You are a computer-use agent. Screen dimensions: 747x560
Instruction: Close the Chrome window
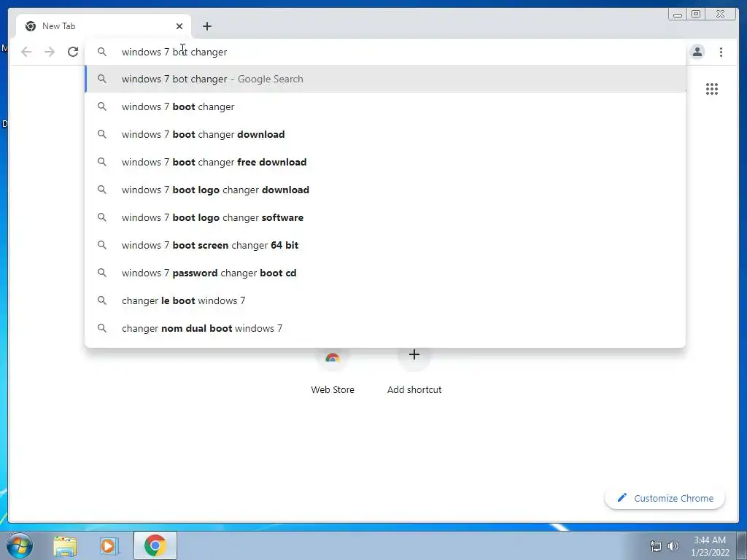(x=720, y=15)
